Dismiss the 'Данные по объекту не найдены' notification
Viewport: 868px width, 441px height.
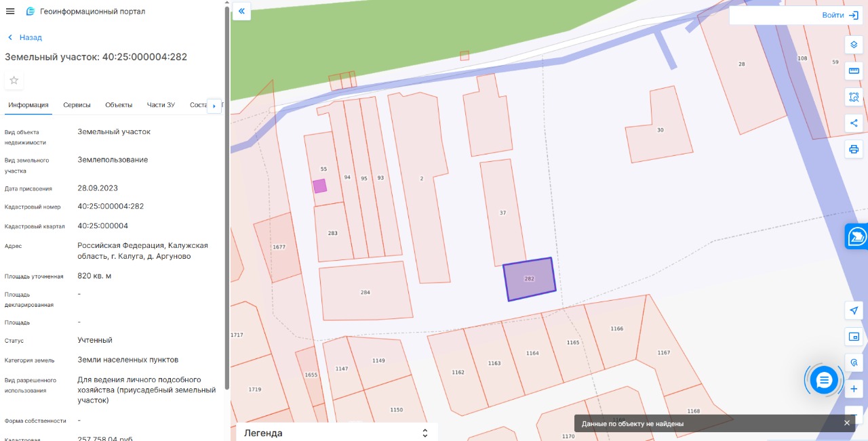coord(846,423)
